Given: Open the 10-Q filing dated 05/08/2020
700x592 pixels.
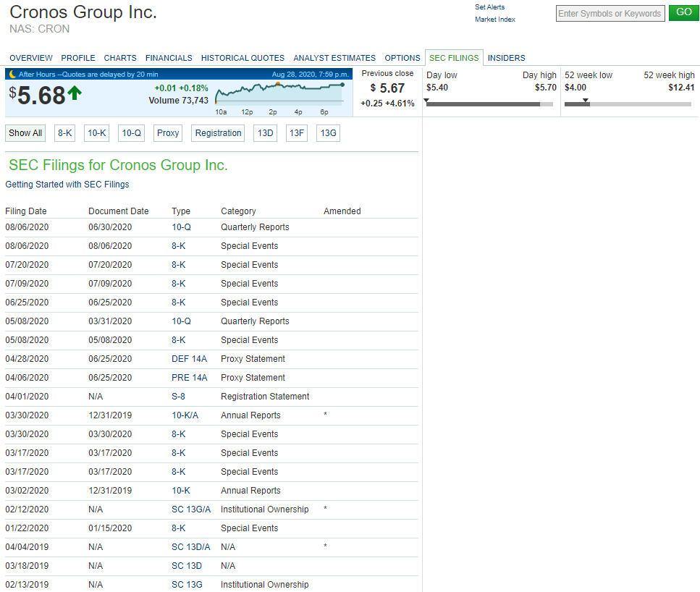Looking at the screenshot, I should [181, 321].
